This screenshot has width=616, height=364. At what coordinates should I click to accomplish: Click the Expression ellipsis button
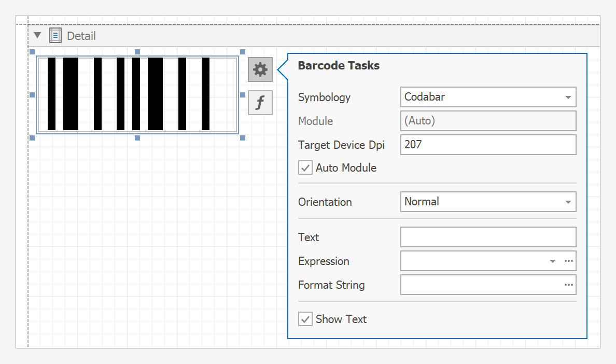pos(569,261)
